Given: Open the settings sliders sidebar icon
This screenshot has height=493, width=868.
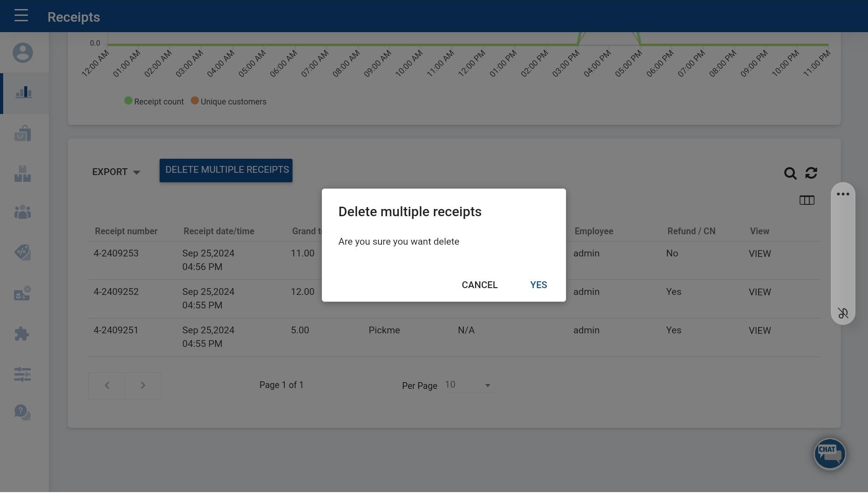Looking at the screenshot, I should pyautogui.click(x=23, y=374).
